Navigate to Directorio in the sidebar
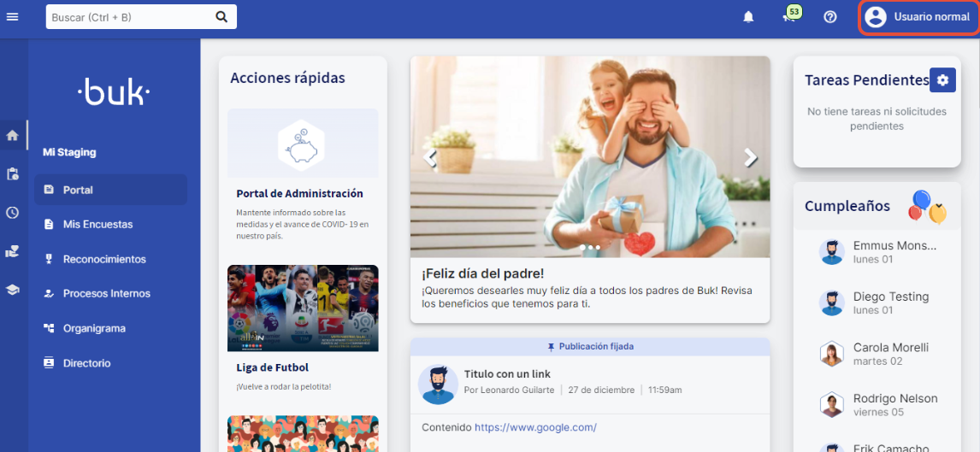 [86, 363]
